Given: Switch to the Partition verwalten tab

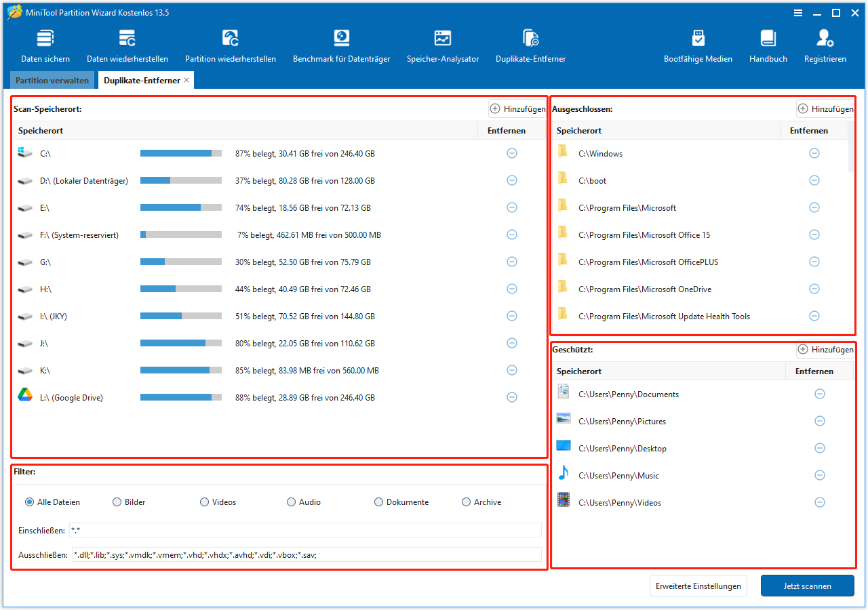Looking at the screenshot, I should [52, 80].
